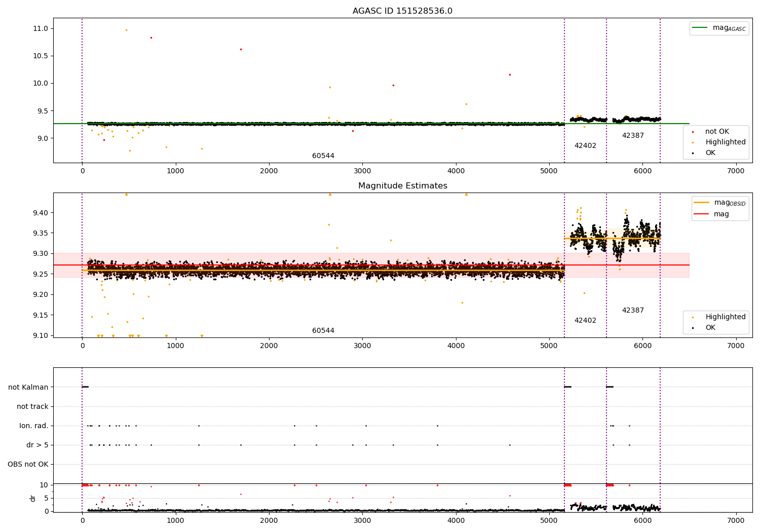
Task: Click the 42402 obsid label in the middle plot
Action: (585, 321)
